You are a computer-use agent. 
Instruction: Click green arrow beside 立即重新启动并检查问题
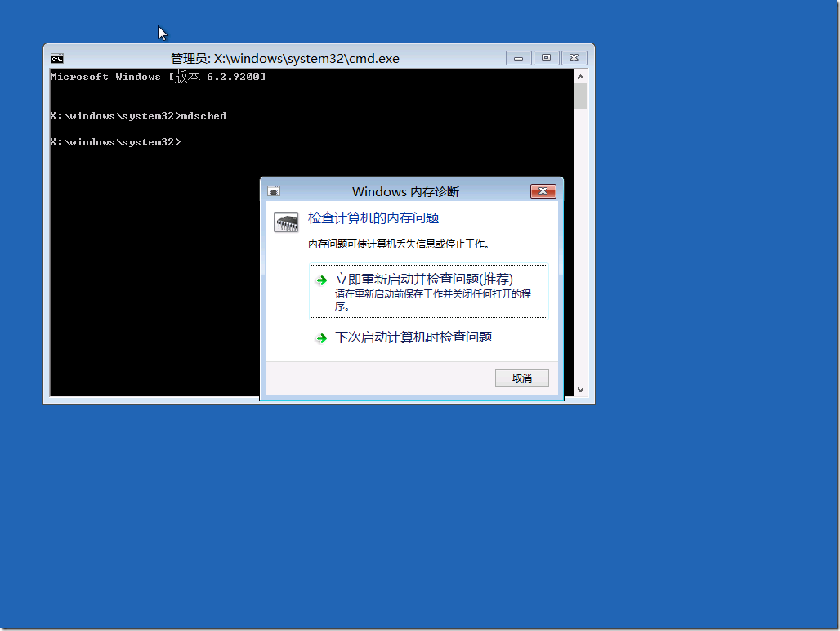322,280
